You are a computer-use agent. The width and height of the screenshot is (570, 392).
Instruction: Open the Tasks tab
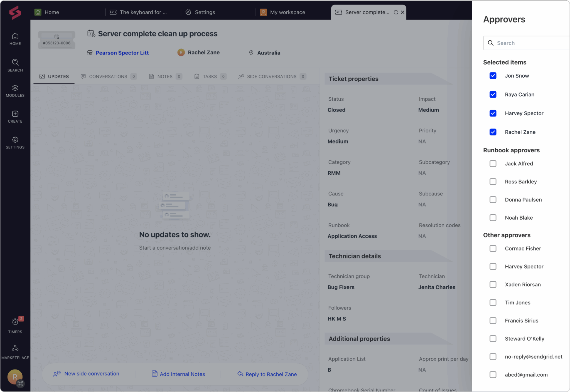[x=209, y=76]
